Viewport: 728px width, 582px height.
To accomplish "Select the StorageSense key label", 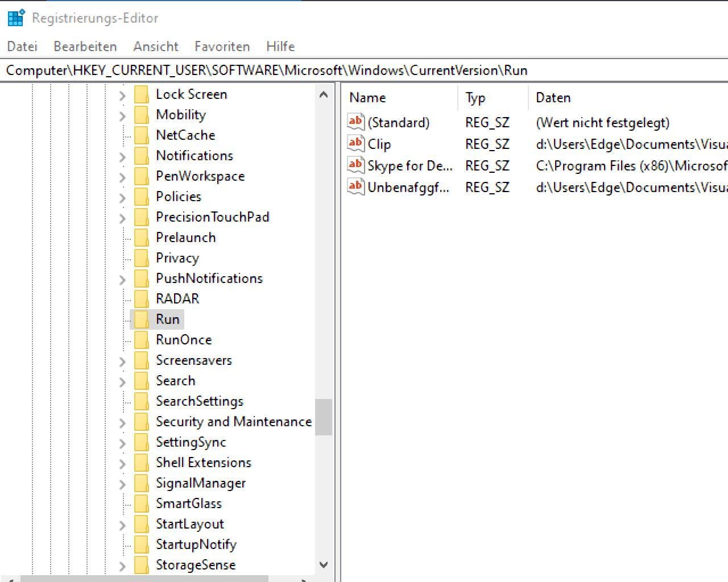I will [x=196, y=565].
